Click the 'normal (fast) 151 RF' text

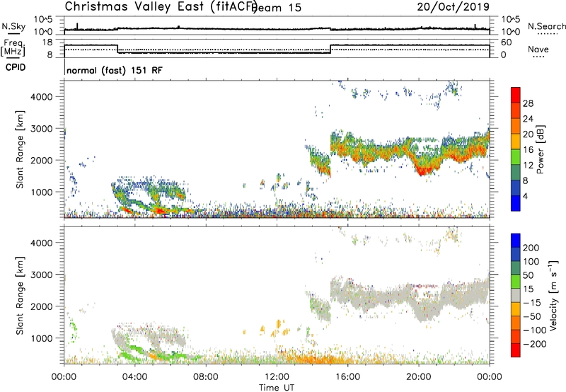[x=115, y=70]
